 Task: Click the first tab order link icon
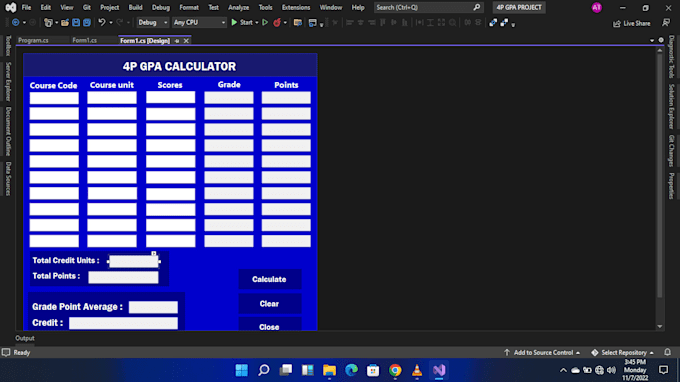pyautogui.click(x=493, y=23)
